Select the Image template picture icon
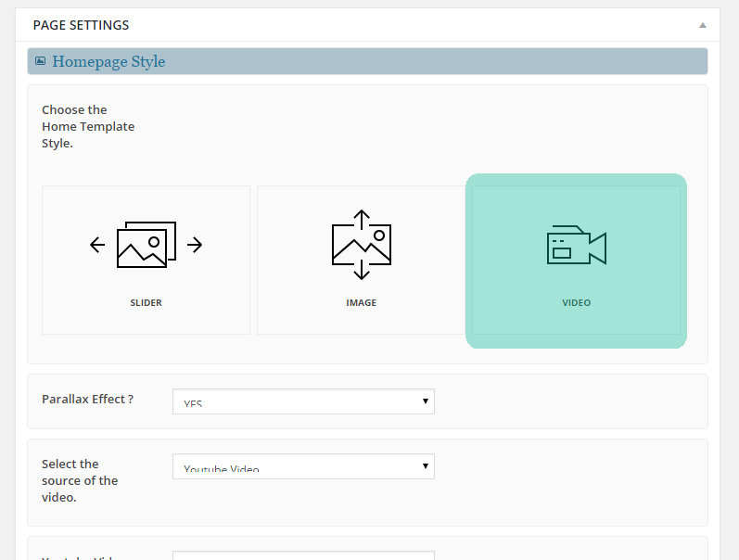Image resolution: width=739 pixels, height=560 pixels. pos(361,246)
